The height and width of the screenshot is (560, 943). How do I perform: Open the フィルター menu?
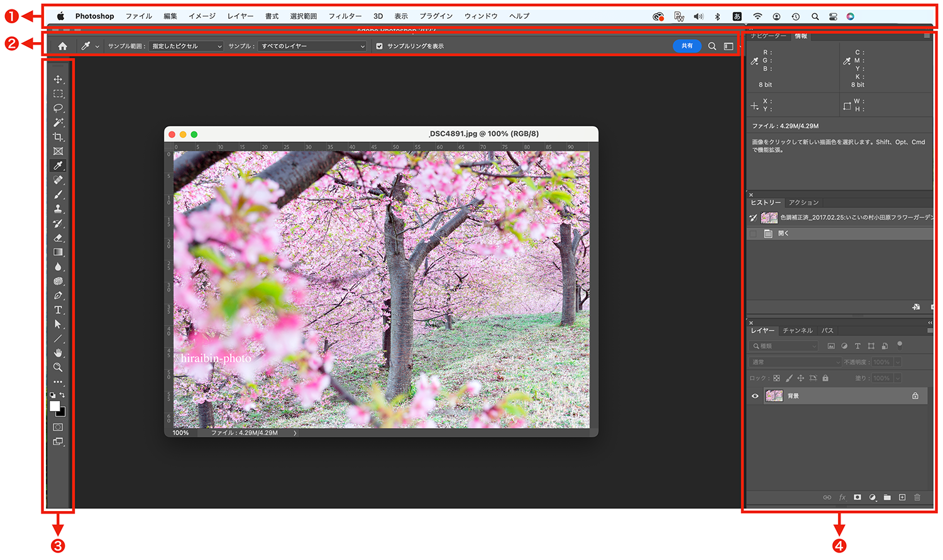click(345, 16)
